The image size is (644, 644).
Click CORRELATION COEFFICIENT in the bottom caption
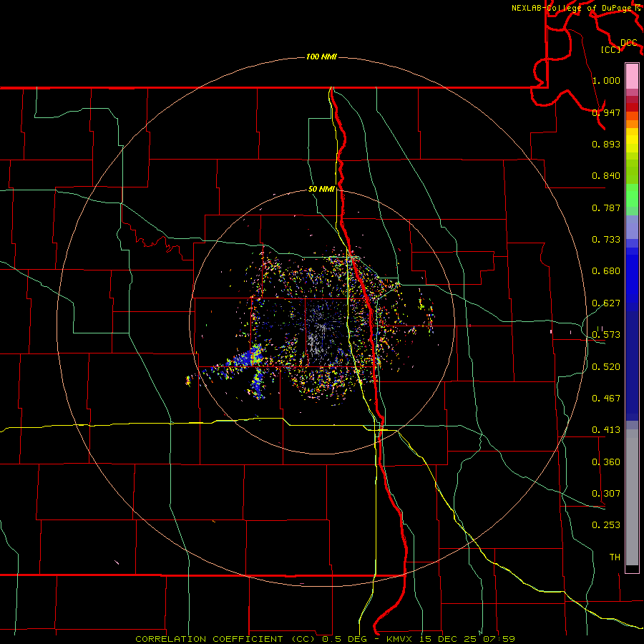point(209,639)
